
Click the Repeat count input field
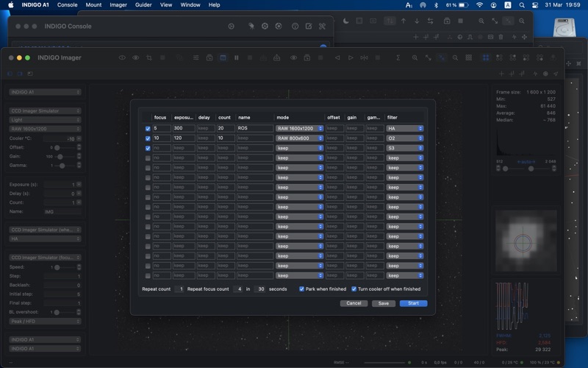pyautogui.click(x=179, y=289)
